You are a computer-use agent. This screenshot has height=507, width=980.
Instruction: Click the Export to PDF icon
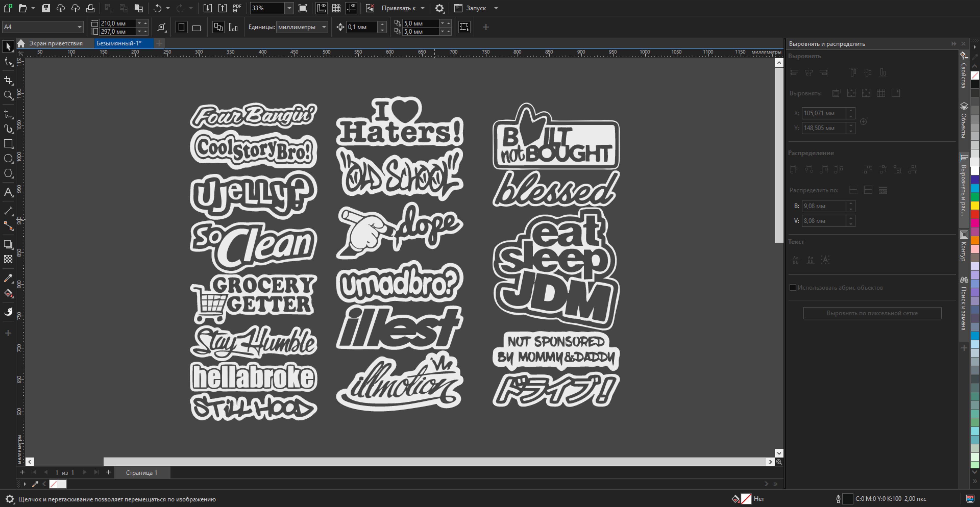click(237, 8)
